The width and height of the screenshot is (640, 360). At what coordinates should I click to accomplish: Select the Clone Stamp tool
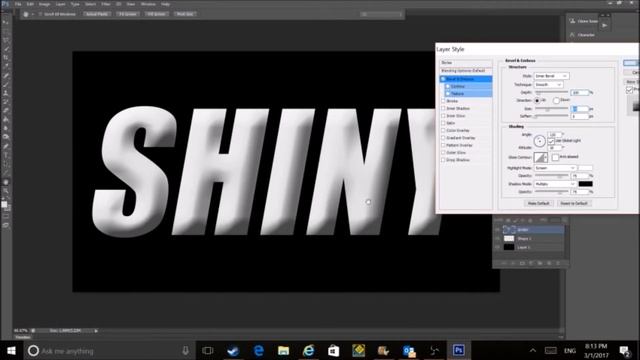(6, 93)
